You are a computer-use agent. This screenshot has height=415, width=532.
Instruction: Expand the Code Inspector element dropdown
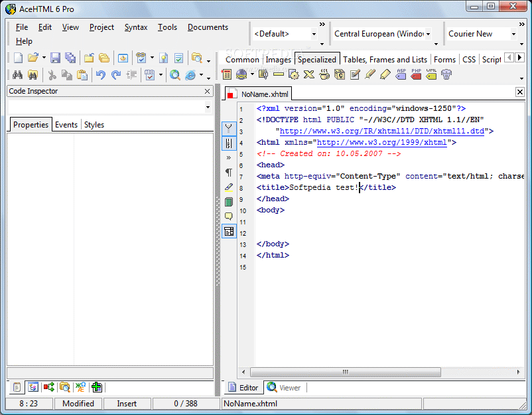tap(208, 108)
